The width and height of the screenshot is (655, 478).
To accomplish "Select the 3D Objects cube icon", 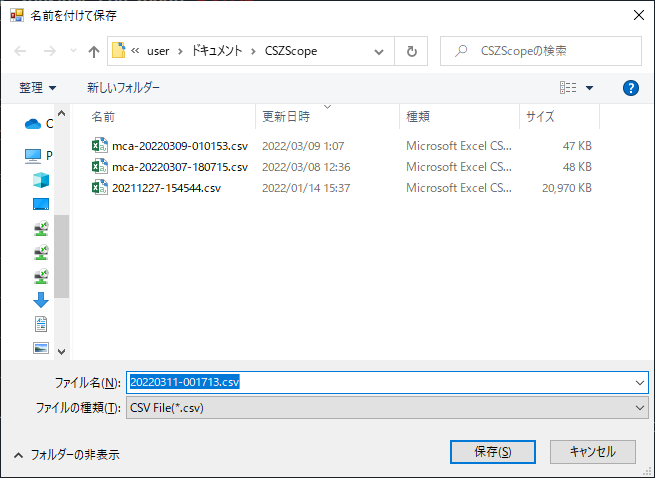I will pos(41,179).
